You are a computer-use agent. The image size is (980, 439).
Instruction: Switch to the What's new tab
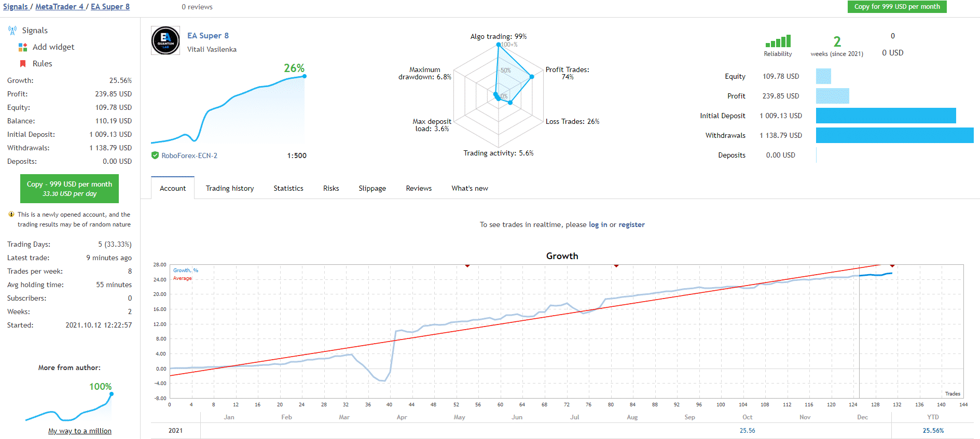click(x=470, y=188)
